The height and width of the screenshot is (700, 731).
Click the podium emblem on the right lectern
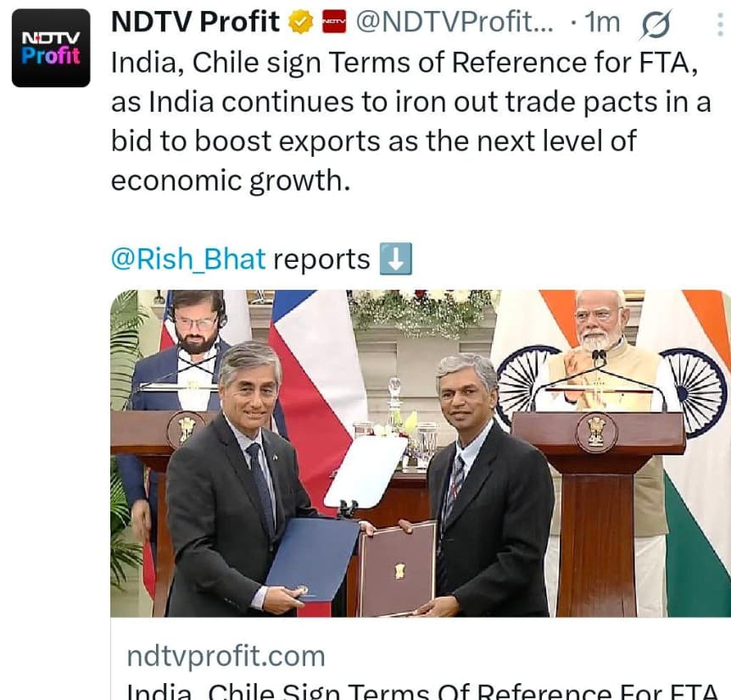pyautogui.click(x=597, y=431)
